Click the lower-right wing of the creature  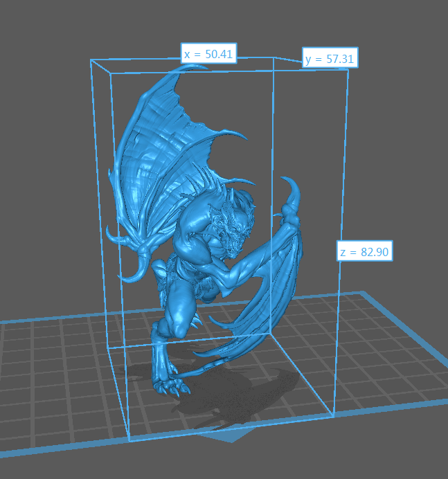tap(267, 305)
